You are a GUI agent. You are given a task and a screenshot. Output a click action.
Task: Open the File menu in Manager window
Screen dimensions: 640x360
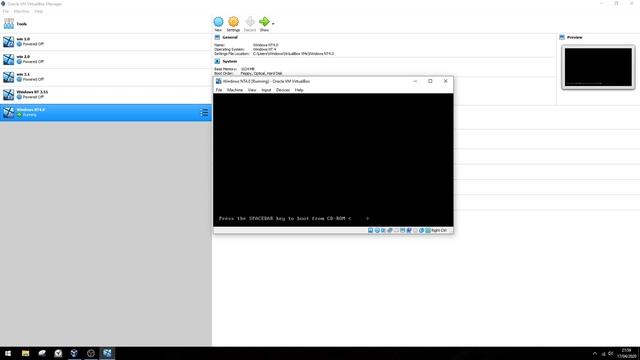pyautogui.click(x=6, y=11)
